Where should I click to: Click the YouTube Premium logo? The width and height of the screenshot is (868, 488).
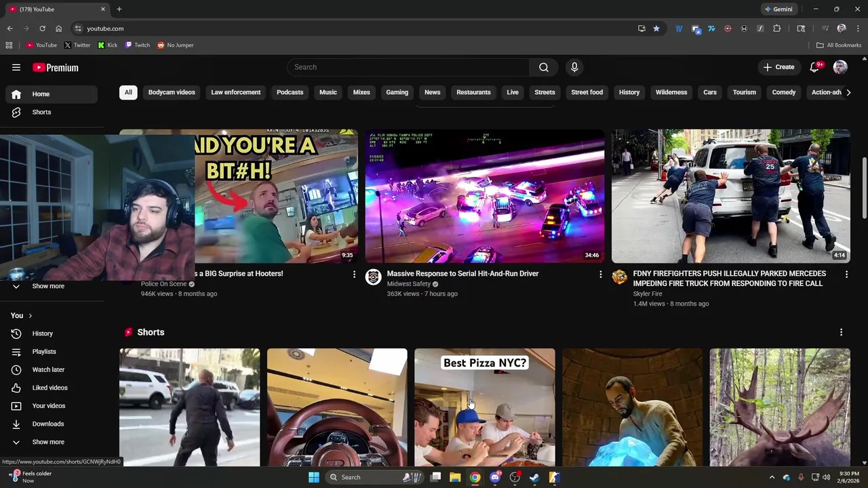click(56, 68)
